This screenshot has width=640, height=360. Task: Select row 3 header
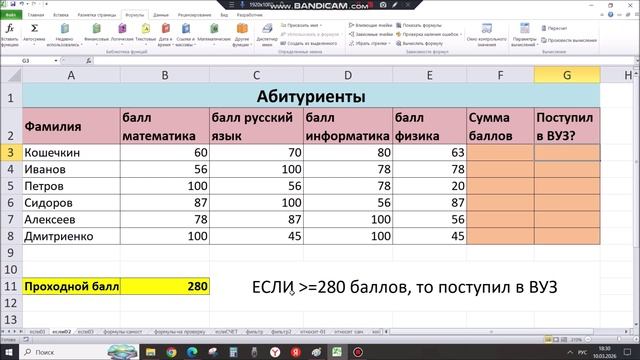point(11,153)
